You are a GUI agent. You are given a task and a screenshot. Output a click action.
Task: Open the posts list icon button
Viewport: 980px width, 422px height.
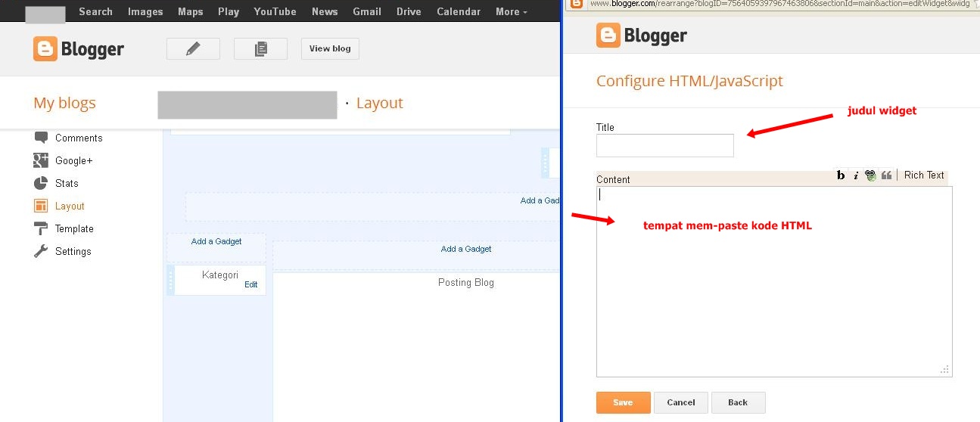pos(260,48)
